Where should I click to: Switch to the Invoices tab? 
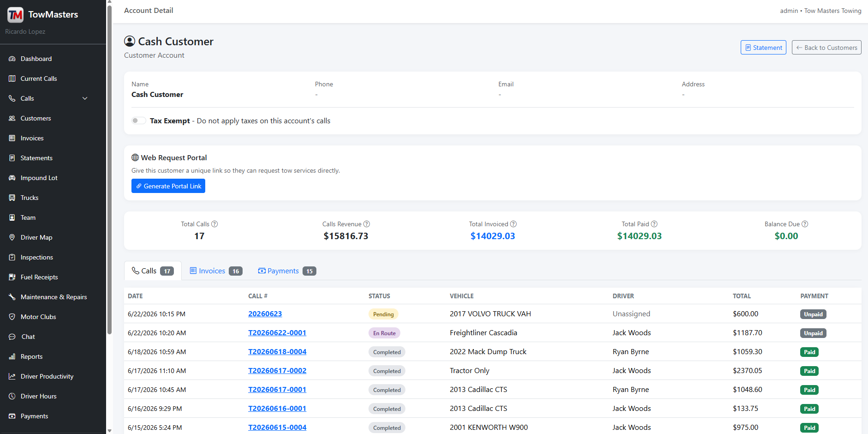coord(216,271)
